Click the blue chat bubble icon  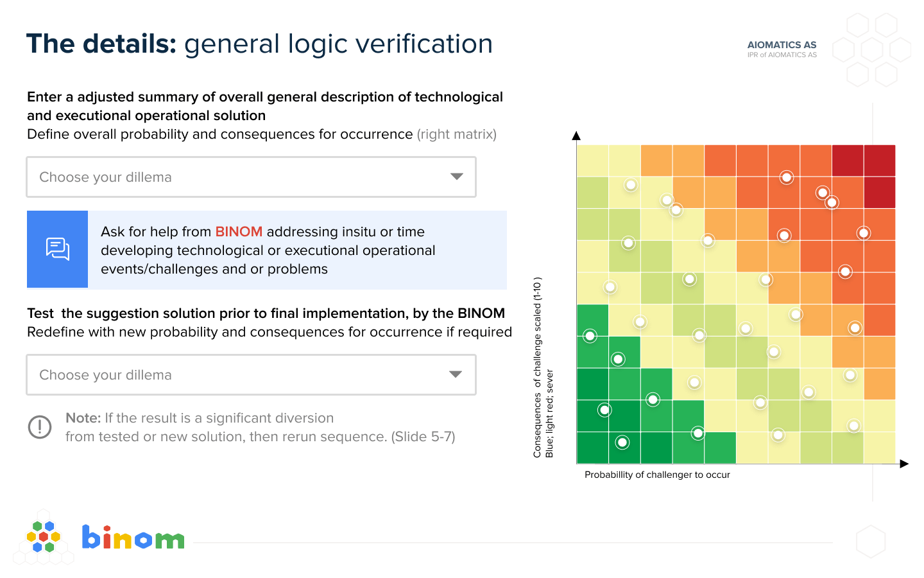tap(57, 249)
